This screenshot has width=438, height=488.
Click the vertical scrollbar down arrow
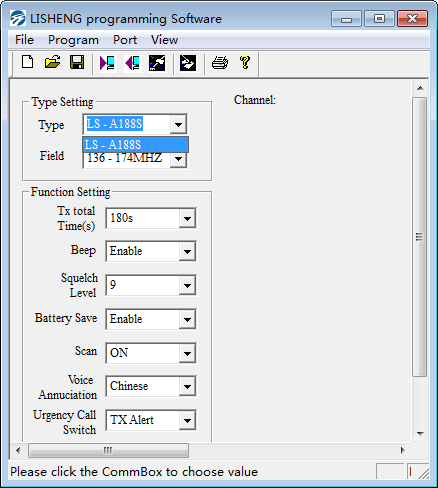(x=420, y=434)
